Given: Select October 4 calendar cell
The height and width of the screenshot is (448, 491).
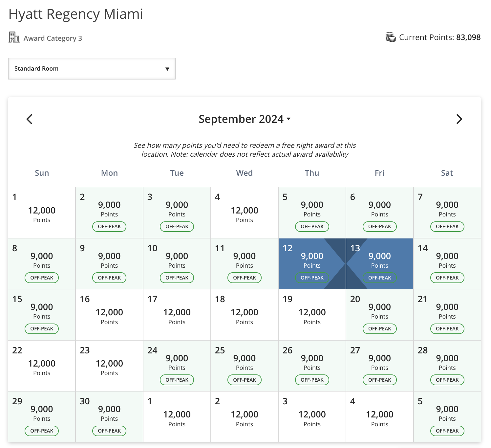Looking at the screenshot, I should 380,417.
